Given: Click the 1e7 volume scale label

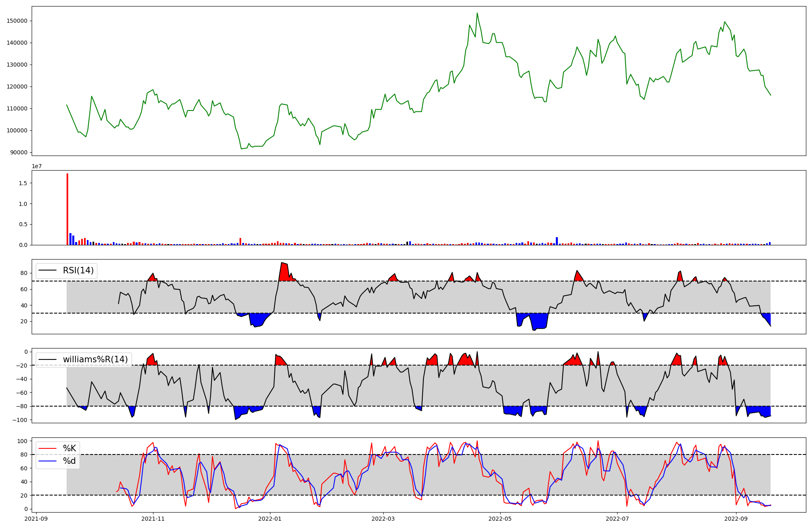Looking at the screenshot, I should coord(37,166).
